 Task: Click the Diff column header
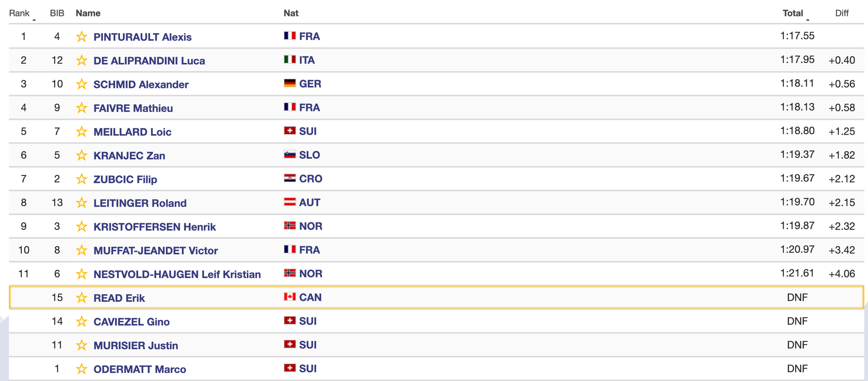pyautogui.click(x=842, y=13)
